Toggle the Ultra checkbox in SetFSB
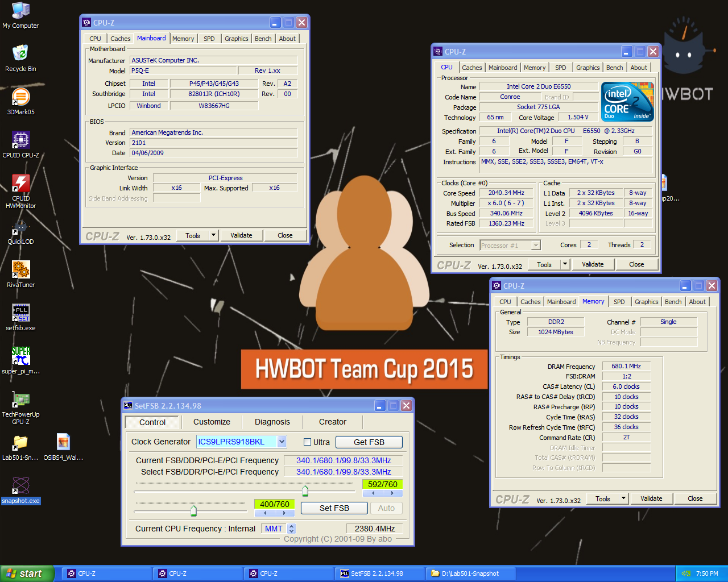Image resolution: width=728 pixels, height=582 pixels. (307, 442)
